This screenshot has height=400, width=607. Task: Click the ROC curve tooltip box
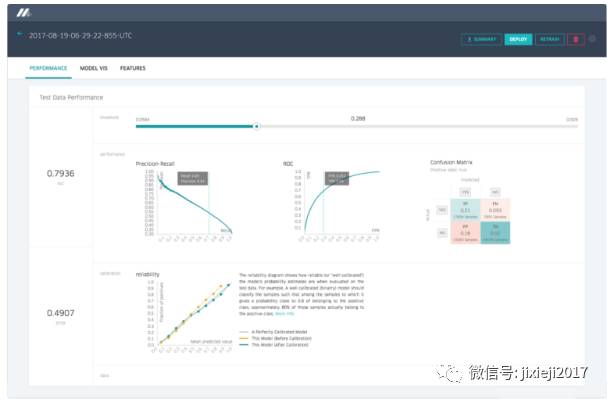pos(337,179)
